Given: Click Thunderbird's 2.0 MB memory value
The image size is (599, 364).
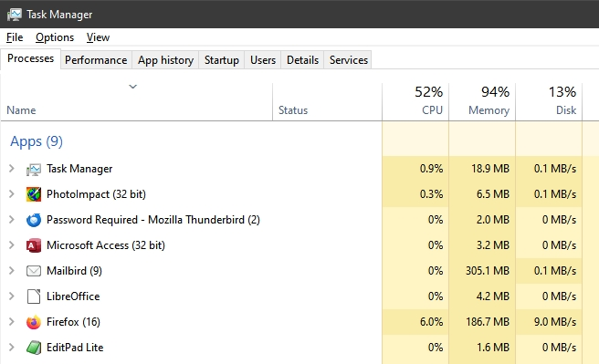Looking at the screenshot, I should coord(493,220).
